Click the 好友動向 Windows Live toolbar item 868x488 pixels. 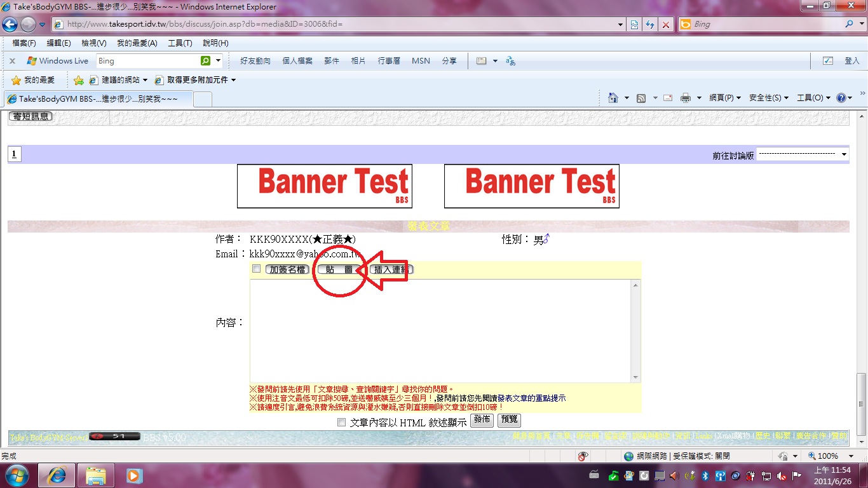[255, 61]
